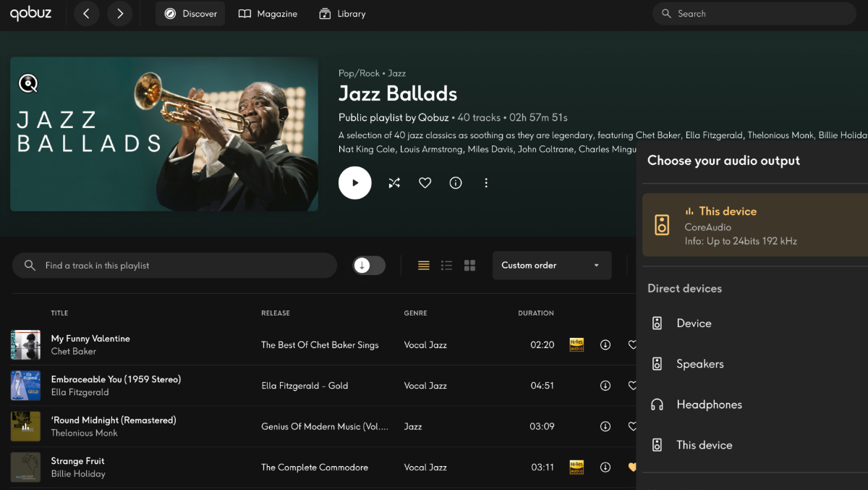The width and height of the screenshot is (868, 490).
Task: Toggle the playlist download switch
Action: (x=369, y=266)
